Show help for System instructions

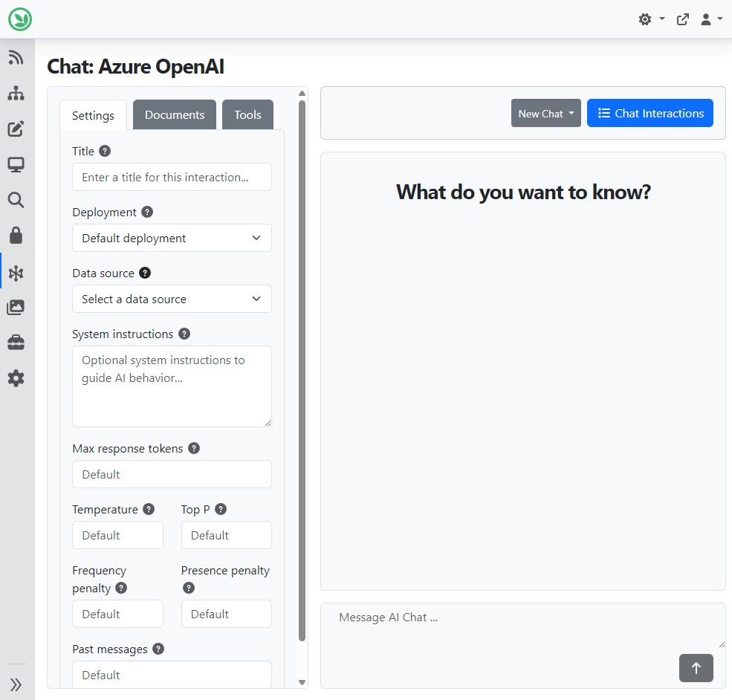pos(184,334)
